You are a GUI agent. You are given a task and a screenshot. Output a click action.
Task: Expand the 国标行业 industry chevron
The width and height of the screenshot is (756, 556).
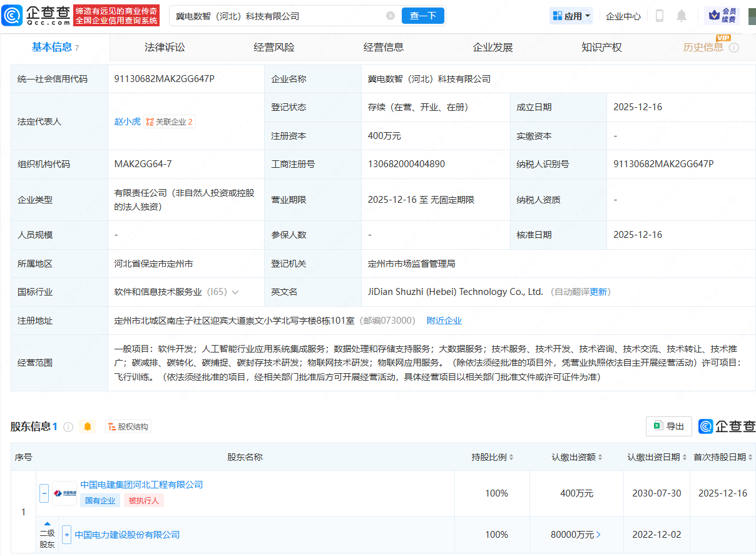[235, 292]
